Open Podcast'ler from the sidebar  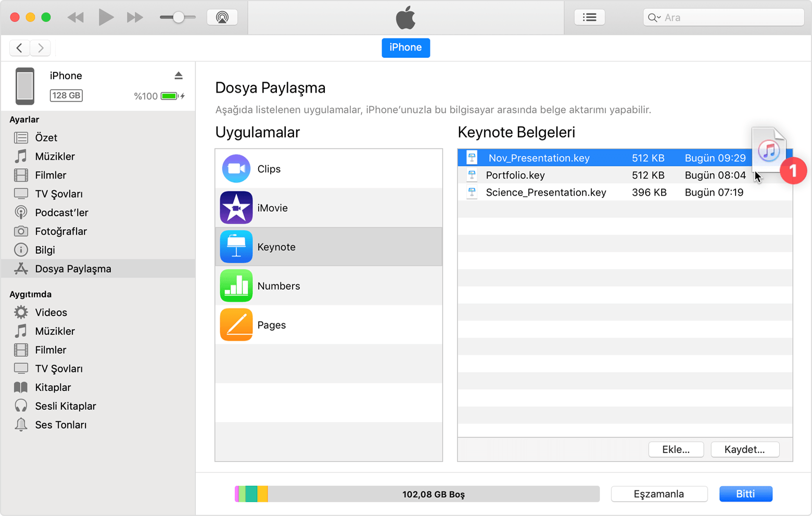(x=61, y=212)
